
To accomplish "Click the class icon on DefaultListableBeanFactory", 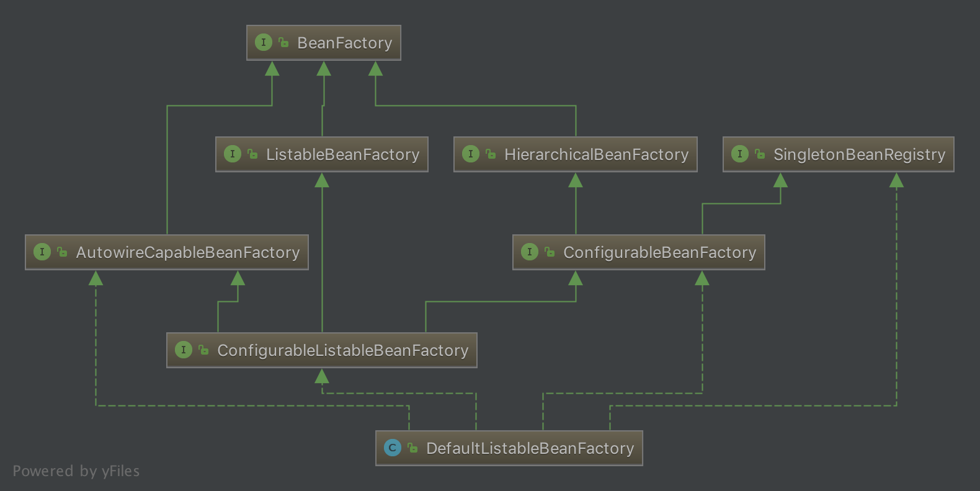I will [x=393, y=448].
